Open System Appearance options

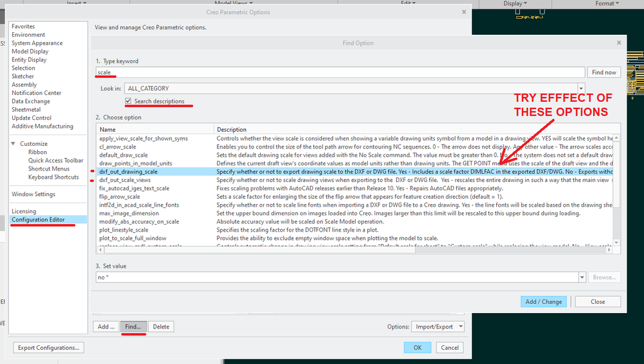[37, 43]
